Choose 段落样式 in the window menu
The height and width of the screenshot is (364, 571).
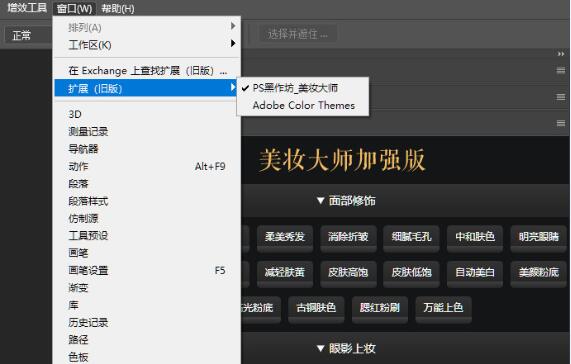click(x=147, y=201)
